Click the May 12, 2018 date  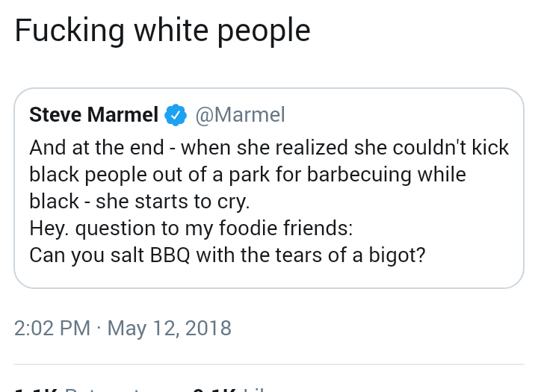(170, 328)
